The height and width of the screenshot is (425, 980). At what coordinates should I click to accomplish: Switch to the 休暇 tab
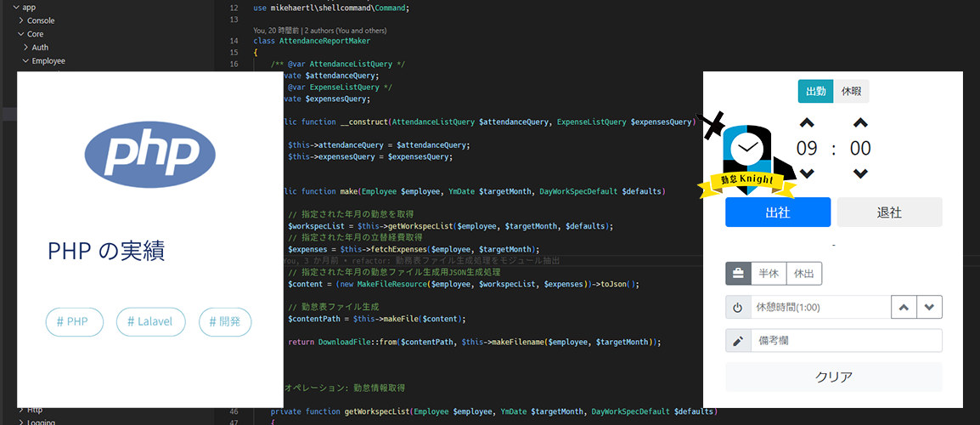[x=851, y=91]
